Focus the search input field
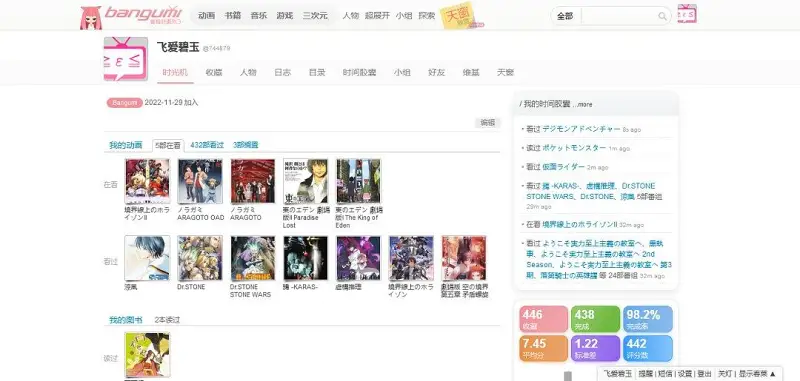The width and height of the screenshot is (800, 381). coord(618,16)
